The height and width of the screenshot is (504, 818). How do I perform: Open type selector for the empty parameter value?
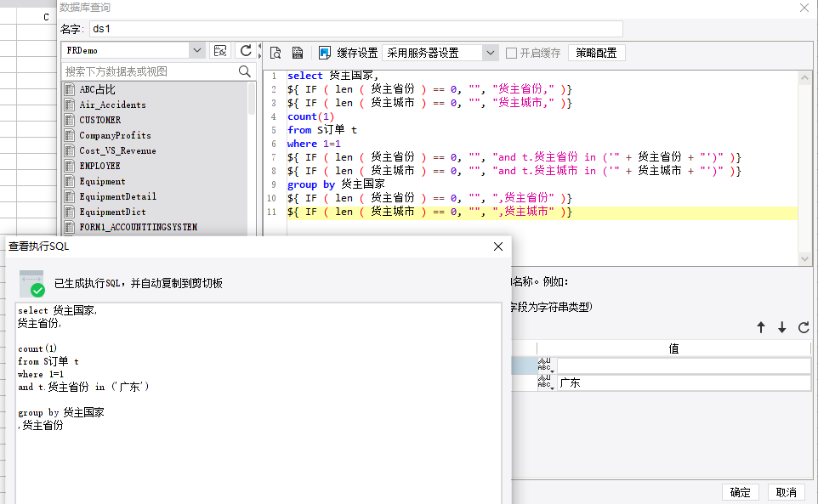(x=546, y=365)
